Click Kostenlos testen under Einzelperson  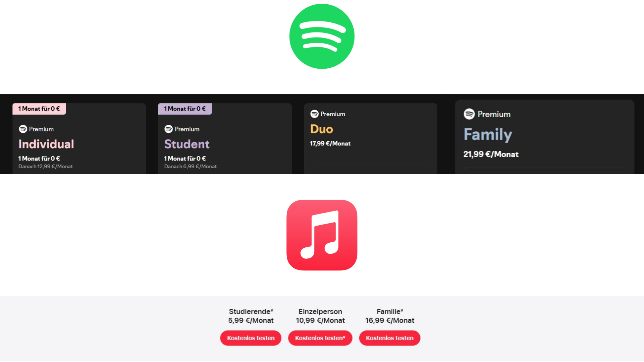320,338
